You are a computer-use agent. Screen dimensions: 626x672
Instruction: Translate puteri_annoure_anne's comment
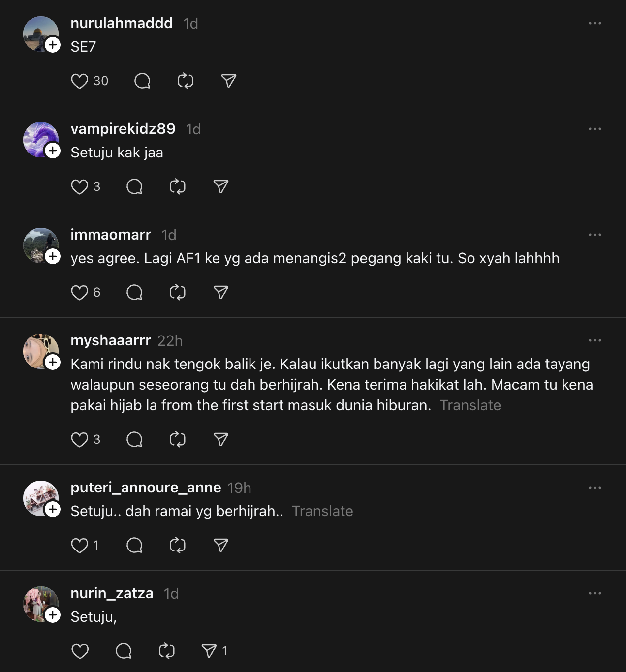click(x=322, y=511)
